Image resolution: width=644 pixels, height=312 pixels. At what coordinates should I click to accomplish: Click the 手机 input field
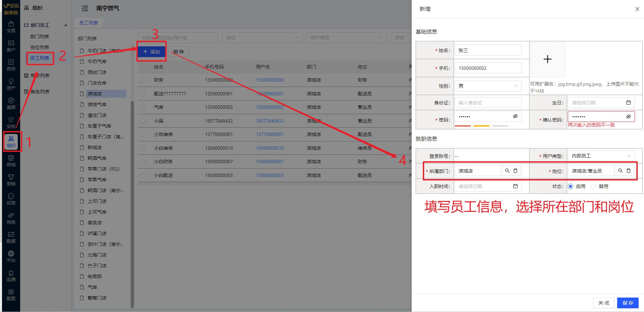(488, 68)
